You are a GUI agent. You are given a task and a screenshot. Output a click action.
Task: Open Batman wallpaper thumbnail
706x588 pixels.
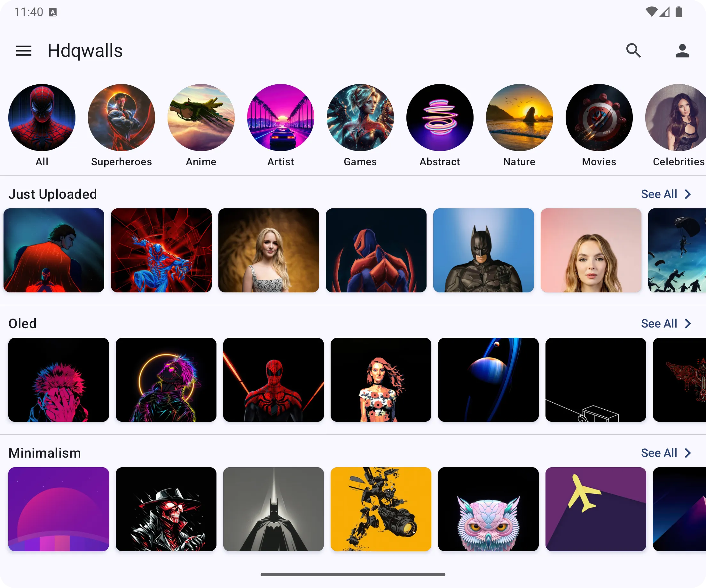click(x=483, y=250)
